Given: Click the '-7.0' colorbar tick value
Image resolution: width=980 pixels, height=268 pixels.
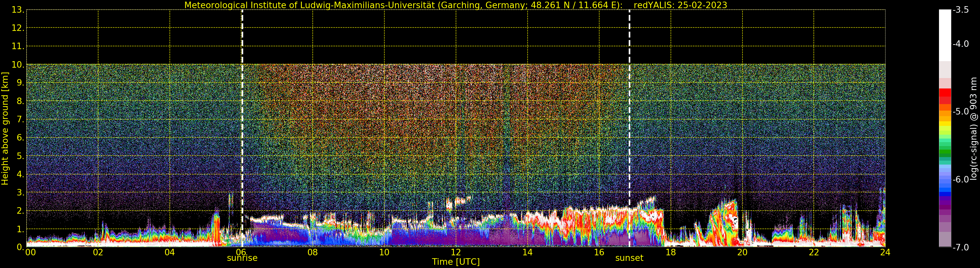Looking at the screenshot, I should (961, 248).
